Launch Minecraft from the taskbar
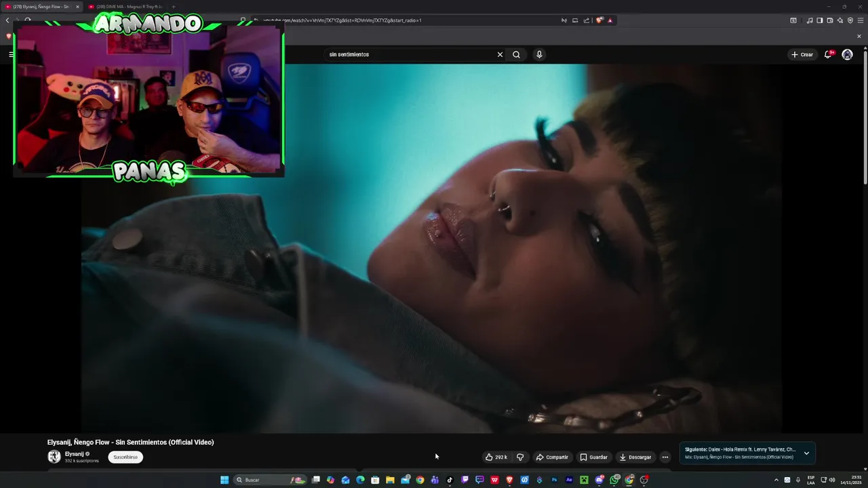This screenshot has height=488, width=868. pos(584,480)
